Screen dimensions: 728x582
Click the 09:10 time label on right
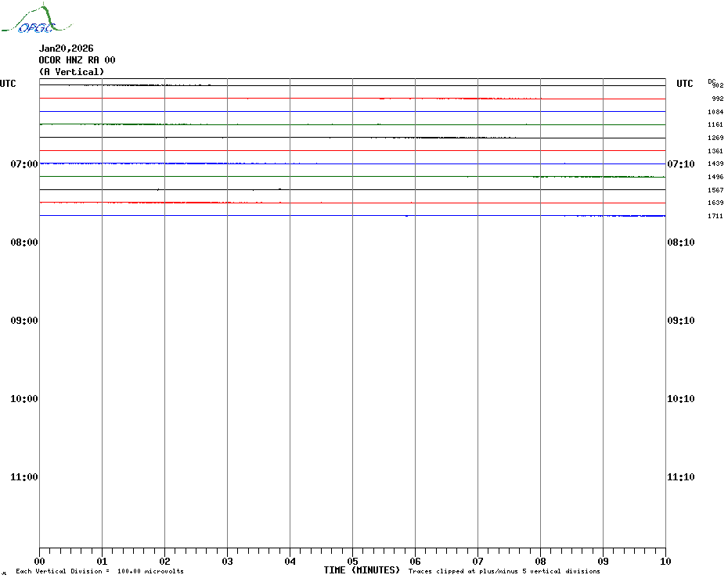coord(680,321)
